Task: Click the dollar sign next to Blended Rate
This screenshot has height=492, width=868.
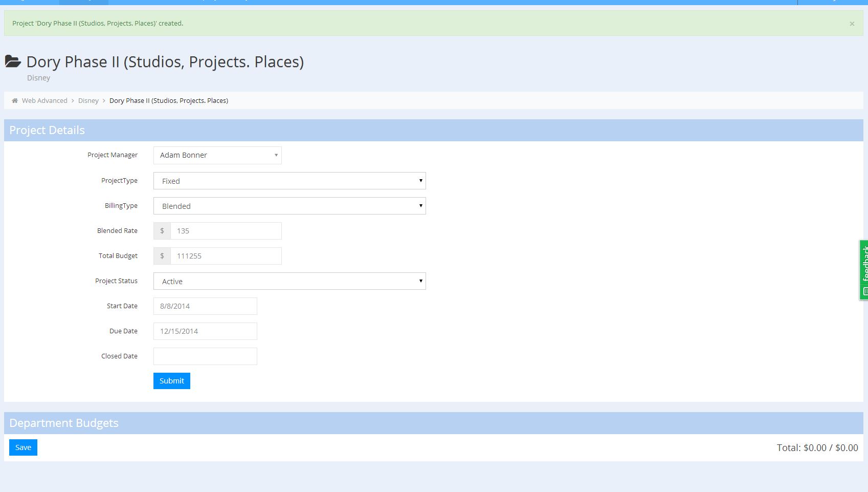Action: pyautogui.click(x=162, y=231)
